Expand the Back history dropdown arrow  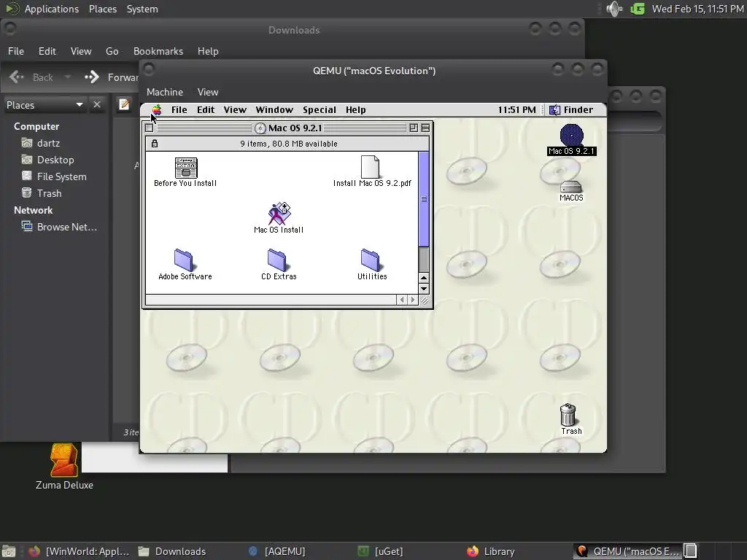[x=68, y=77]
